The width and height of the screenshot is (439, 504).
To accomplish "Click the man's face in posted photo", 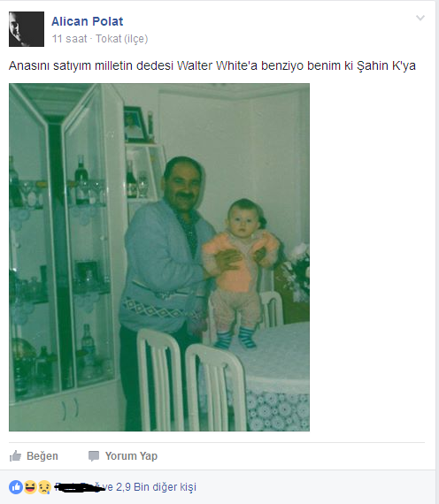I will click(183, 186).
